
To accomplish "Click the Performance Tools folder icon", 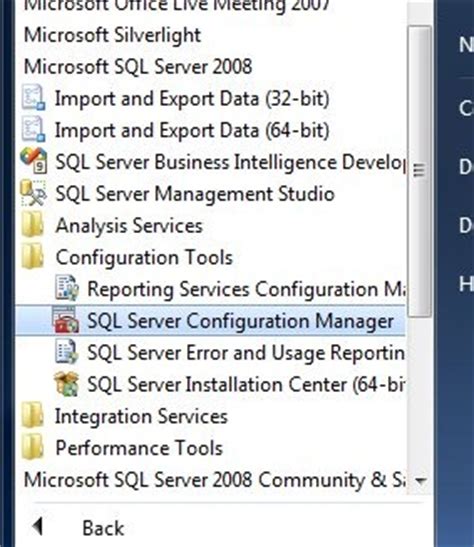I will (32, 447).
